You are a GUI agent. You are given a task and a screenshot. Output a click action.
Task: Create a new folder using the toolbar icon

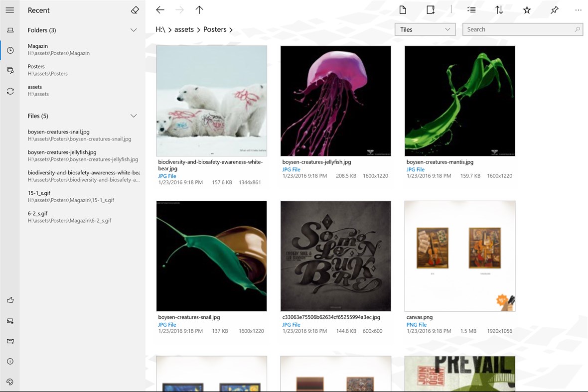click(430, 9)
